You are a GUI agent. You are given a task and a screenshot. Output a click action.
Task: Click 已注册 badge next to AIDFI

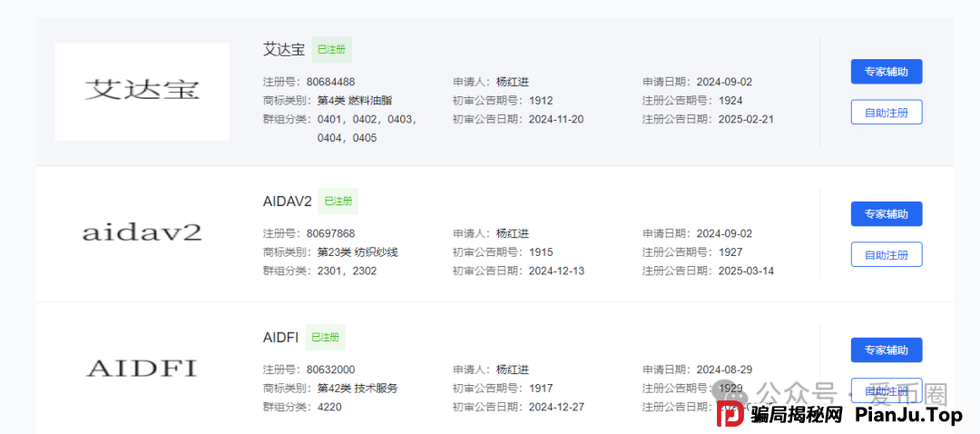point(325,338)
